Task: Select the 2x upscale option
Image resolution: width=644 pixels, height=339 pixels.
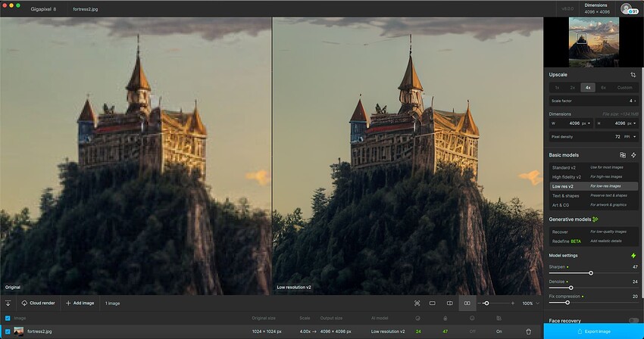Action: click(x=573, y=88)
